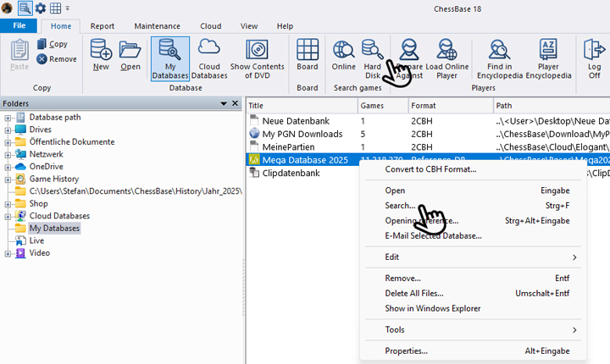
Task: Click the Hard Disk search icon
Action: pyautogui.click(x=372, y=49)
